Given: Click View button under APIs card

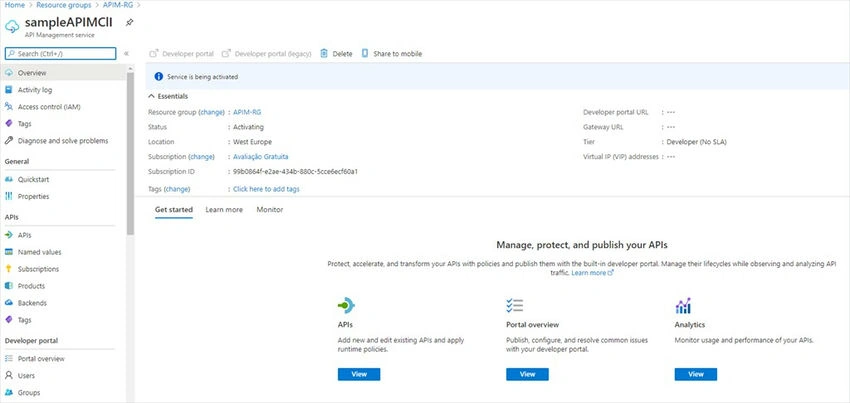Looking at the screenshot, I should tap(359, 374).
